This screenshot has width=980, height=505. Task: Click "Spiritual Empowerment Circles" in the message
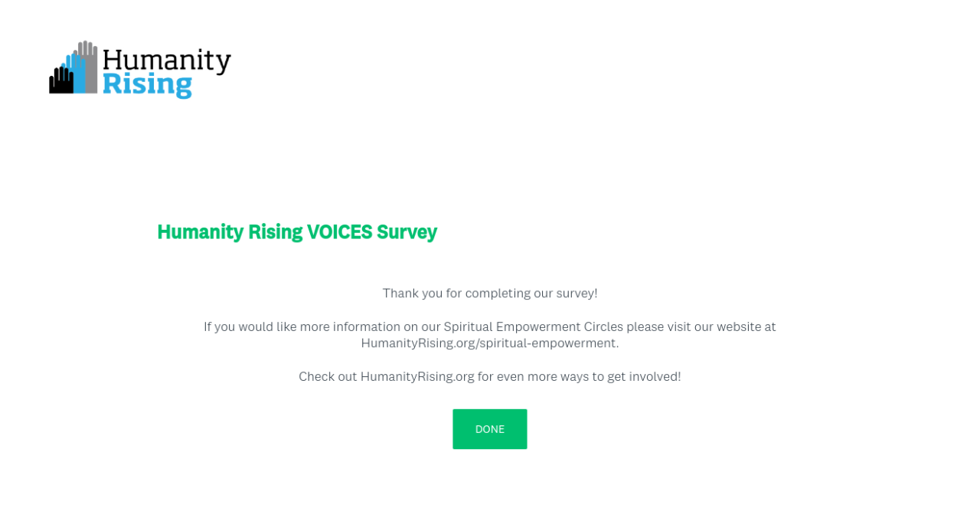click(533, 326)
